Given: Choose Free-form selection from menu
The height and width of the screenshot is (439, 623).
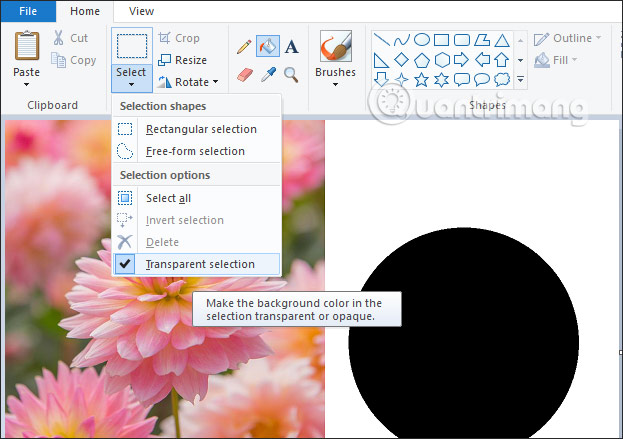Looking at the screenshot, I should point(197,151).
